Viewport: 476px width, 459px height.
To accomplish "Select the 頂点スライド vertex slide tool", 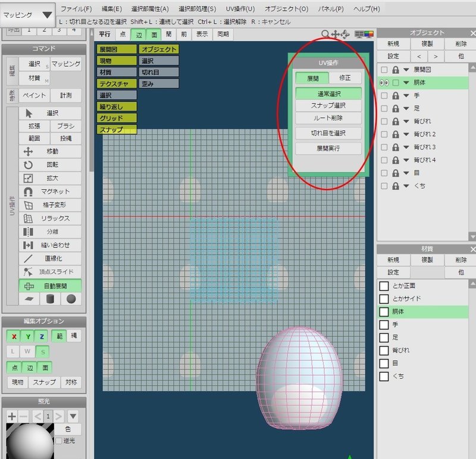I will [50, 271].
